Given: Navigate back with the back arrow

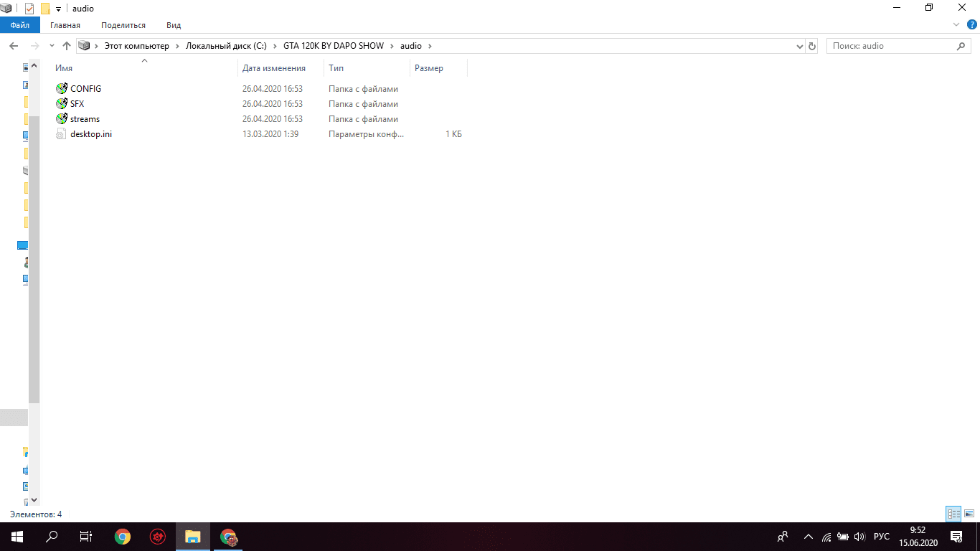Looking at the screenshot, I should point(14,46).
